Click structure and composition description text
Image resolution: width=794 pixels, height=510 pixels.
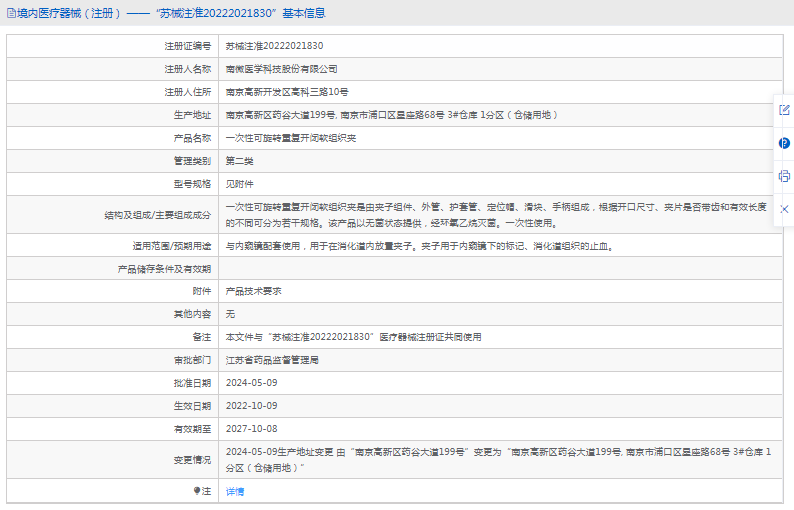point(496,215)
